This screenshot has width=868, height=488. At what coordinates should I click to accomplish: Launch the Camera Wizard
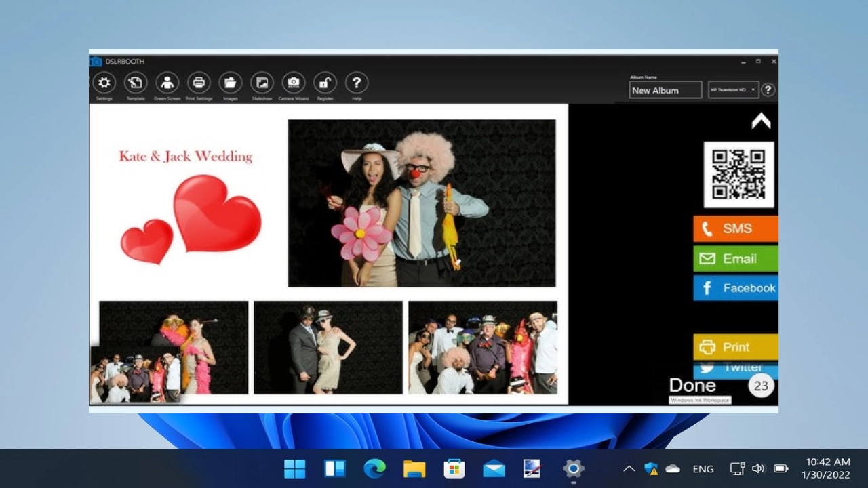click(x=294, y=83)
